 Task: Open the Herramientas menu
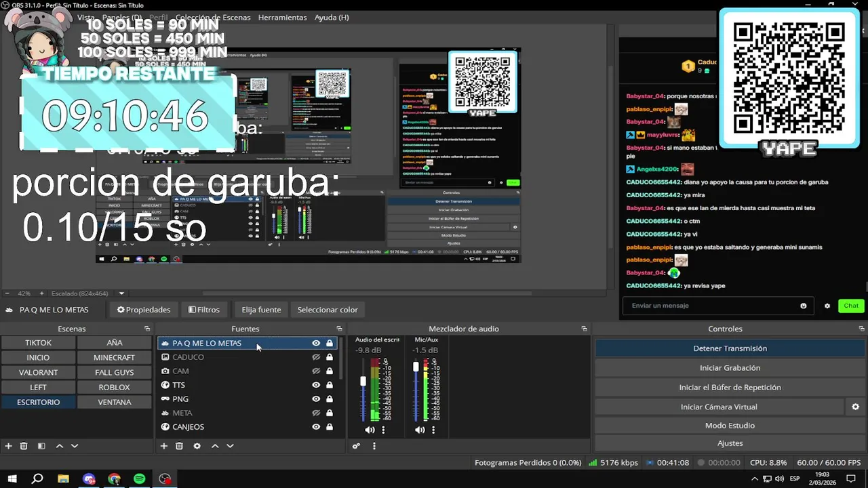tap(282, 18)
